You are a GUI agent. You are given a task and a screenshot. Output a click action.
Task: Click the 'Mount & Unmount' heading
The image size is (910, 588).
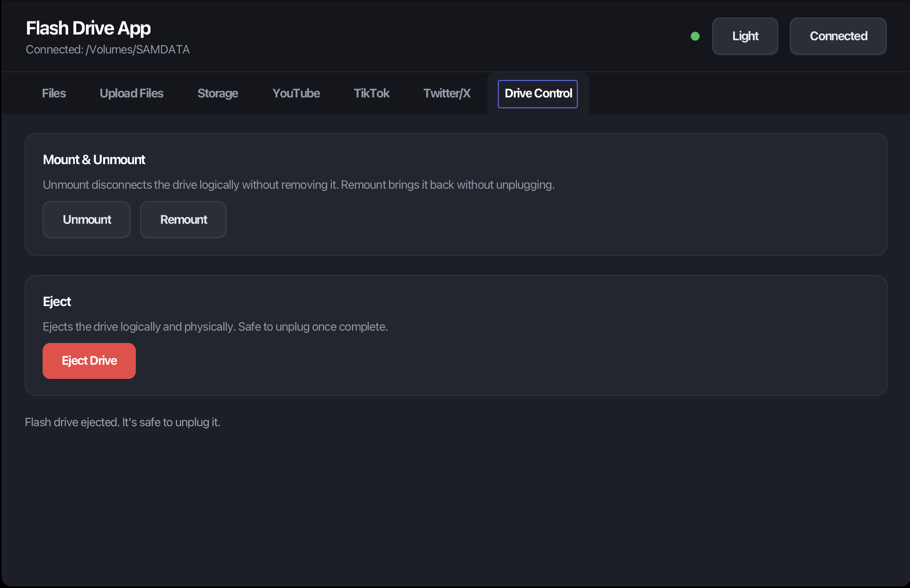pos(94,160)
